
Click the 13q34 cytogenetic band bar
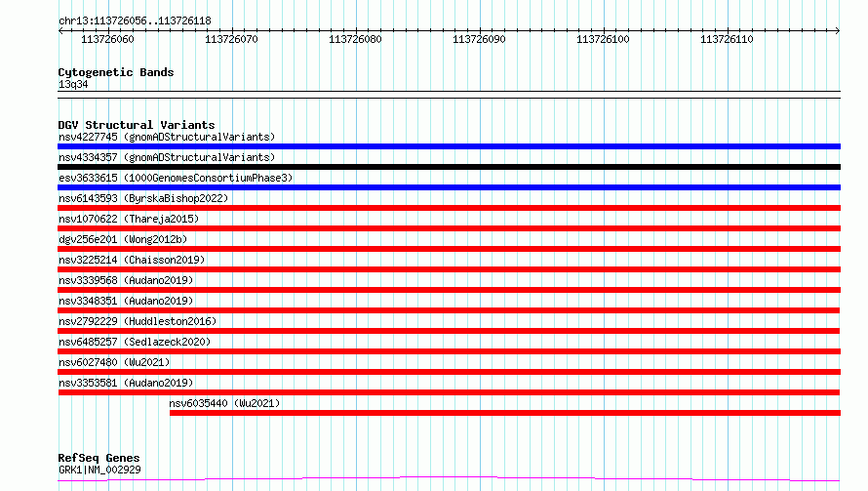pos(449,95)
